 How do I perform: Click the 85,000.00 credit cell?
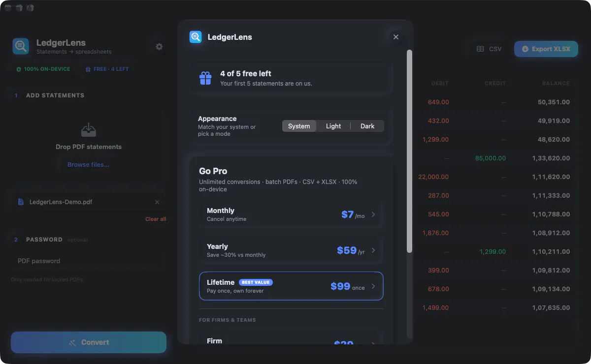[491, 158]
